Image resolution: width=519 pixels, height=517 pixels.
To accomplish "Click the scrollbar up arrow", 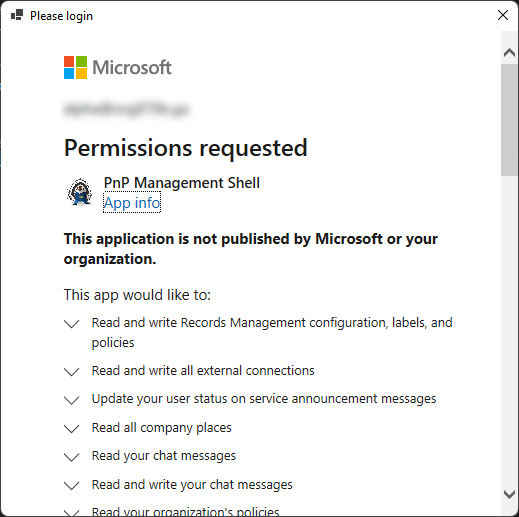I will point(509,53).
